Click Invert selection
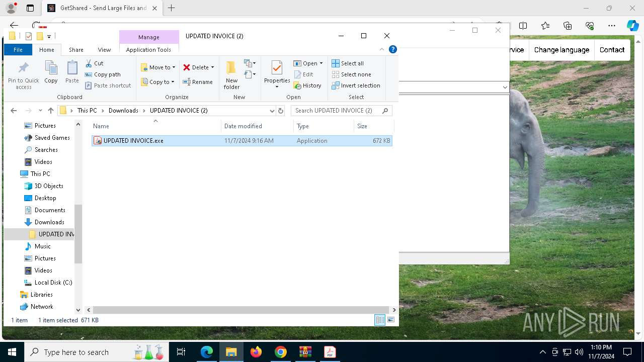 tap(356, 85)
